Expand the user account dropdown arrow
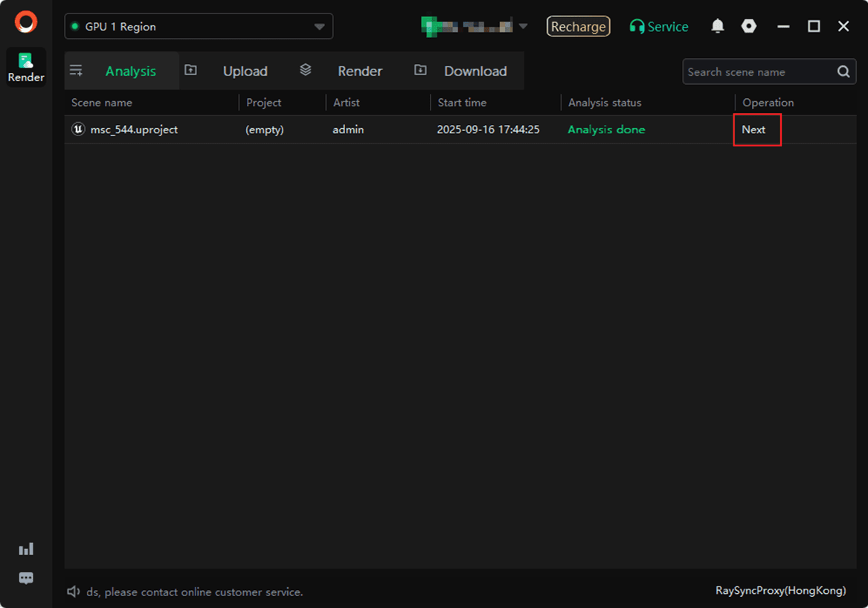This screenshot has height=608, width=868. click(523, 27)
